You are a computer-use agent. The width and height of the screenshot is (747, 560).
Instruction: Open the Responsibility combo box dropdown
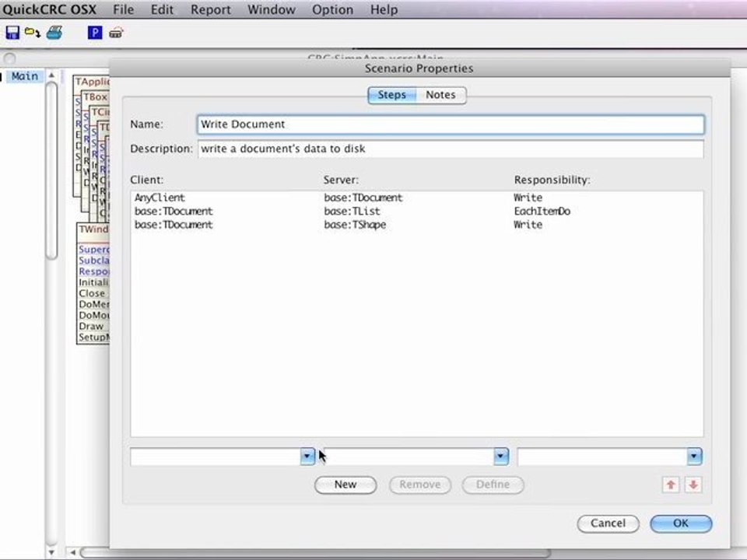coord(694,457)
